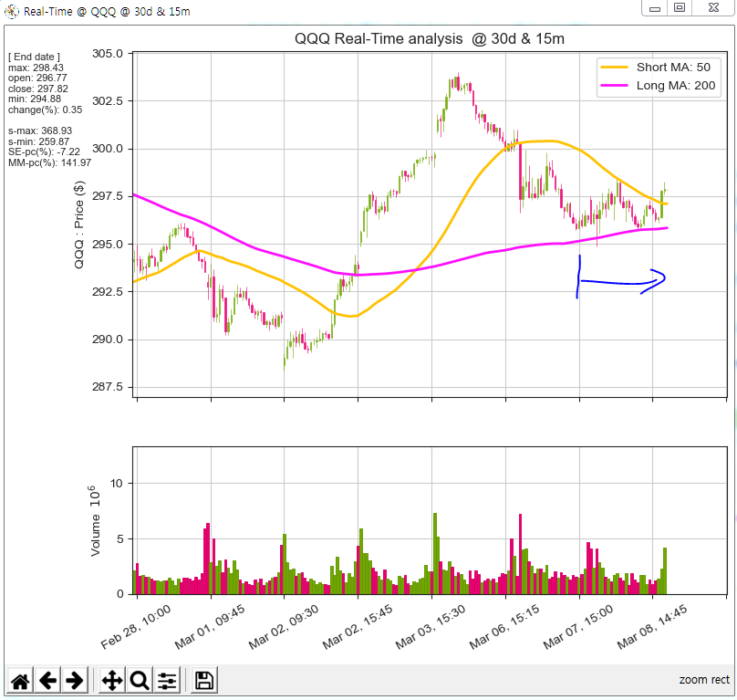
Task: Reset view with the Home toolbar icon
Action: (x=20, y=680)
